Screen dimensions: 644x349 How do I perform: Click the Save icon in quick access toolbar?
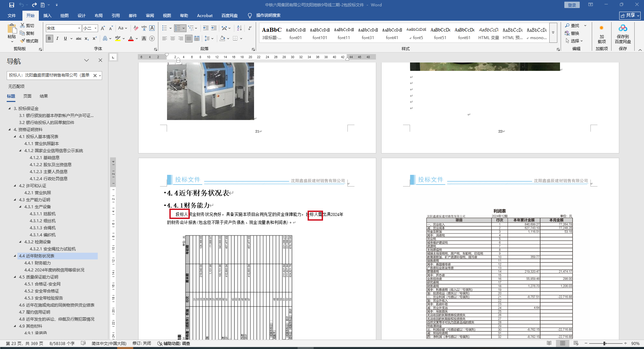[12, 5]
